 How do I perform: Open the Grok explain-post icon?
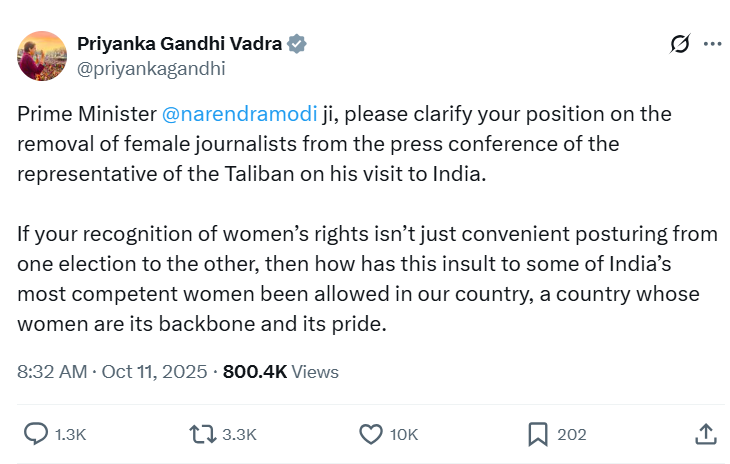pyautogui.click(x=680, y=44)
